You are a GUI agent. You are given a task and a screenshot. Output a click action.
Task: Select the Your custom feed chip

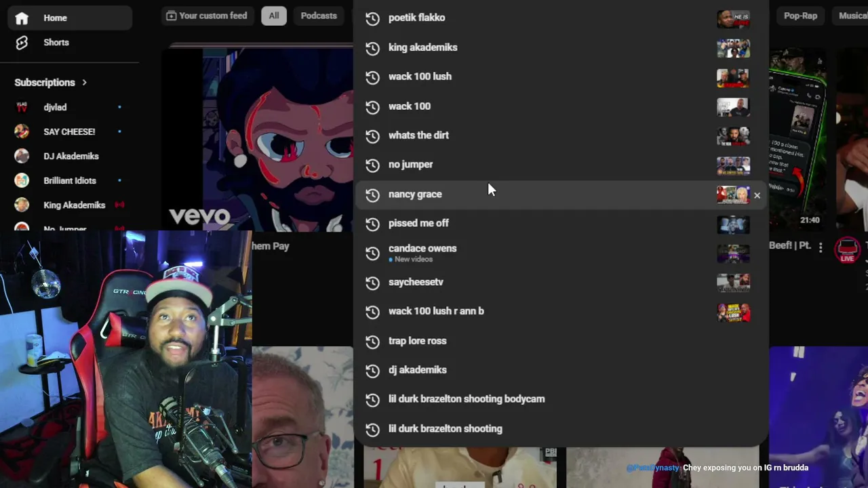point(207,16)
